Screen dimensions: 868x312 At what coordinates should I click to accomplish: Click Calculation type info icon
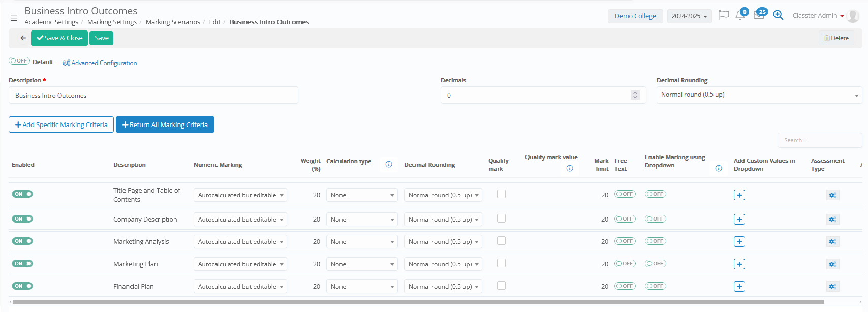click(389, 164)
